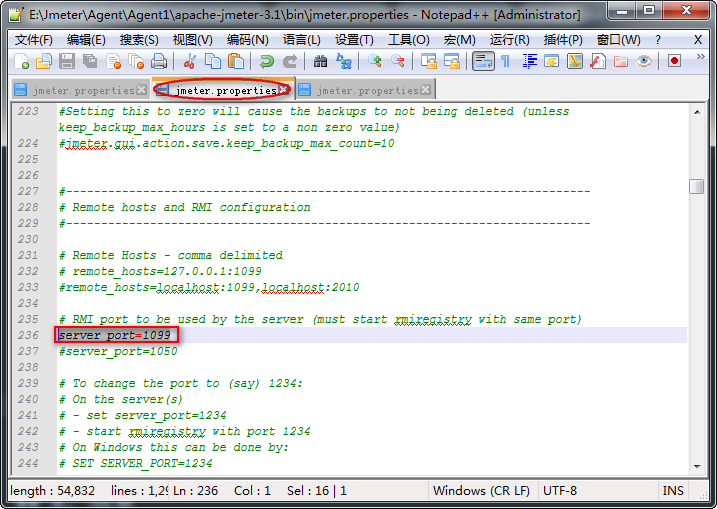Viewport: 717px width, 509px height.
Task: Close the document with the menu bar X
Action: [698, 40]
